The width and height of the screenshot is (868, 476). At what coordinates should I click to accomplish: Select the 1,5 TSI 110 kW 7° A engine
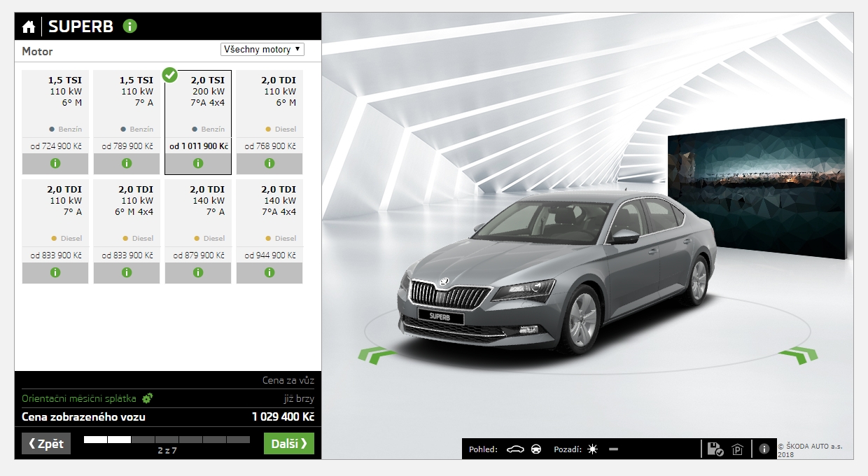[x=127, y=111]
